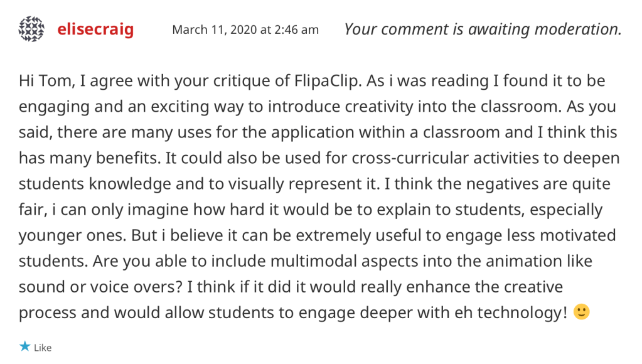Click the awaiting moderation notice
The image size is (642, 364).
(483, 29)
